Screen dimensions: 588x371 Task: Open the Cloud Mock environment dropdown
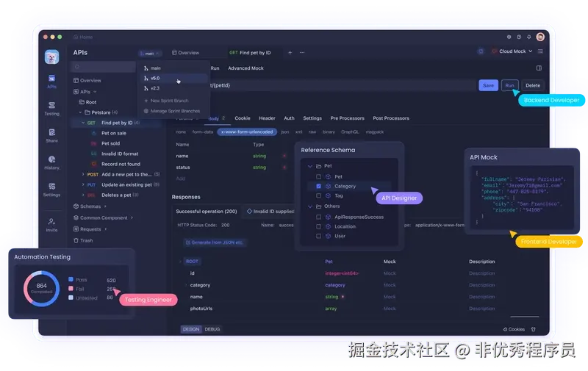point(512,51)
